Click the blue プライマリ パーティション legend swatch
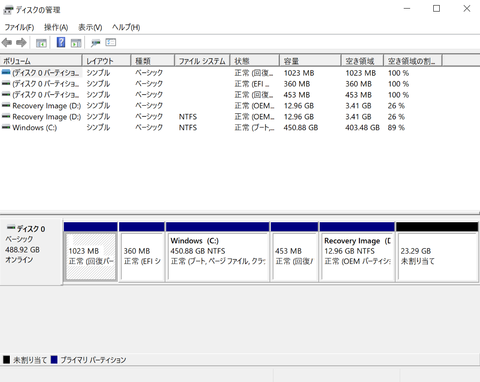 pos(54,360)
